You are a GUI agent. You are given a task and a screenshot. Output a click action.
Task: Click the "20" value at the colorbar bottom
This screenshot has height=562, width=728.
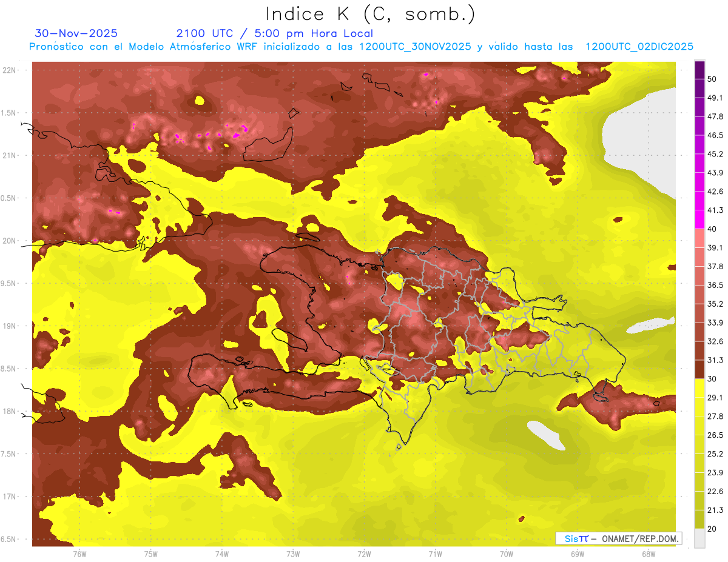712,529
